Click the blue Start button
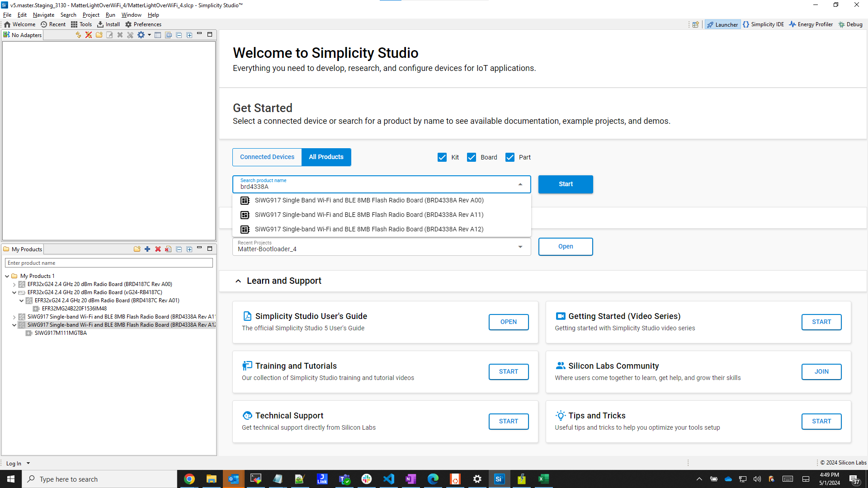Image resolution: width=868 pixels, height=488 pixels. click(x=566, y=184)
